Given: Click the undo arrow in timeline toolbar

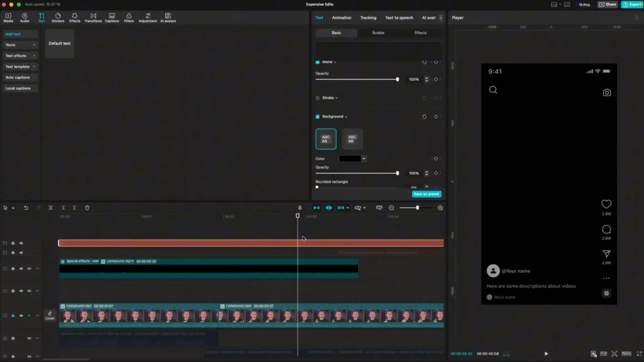Looking at the screenshot, I should [26, 208].
